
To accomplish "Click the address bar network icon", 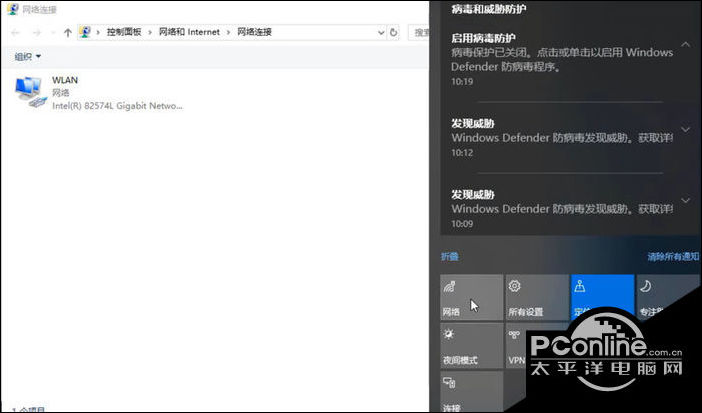I will (85, 32).
